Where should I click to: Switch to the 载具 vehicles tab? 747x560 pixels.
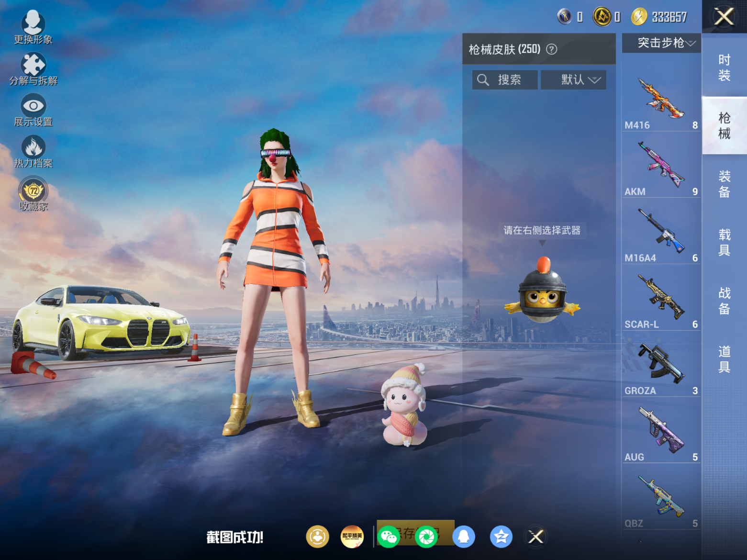point(724,242)
